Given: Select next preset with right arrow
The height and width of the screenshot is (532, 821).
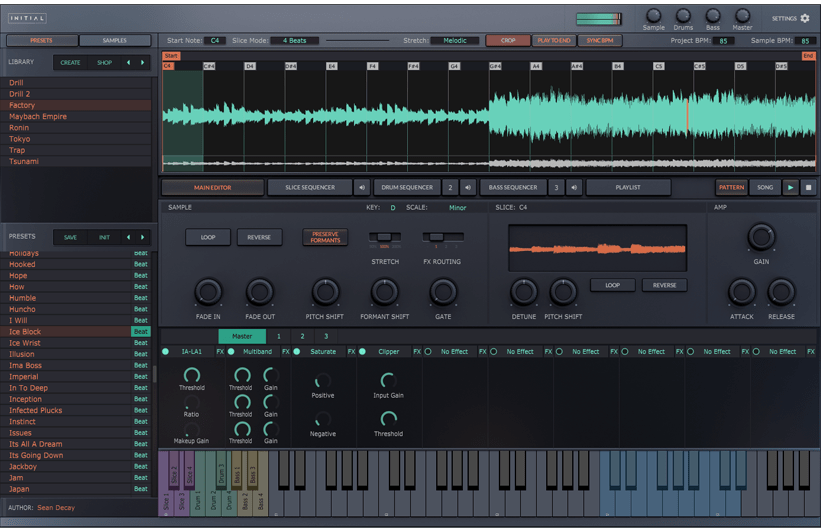Looking at the screenshot, I should point(142,237).
